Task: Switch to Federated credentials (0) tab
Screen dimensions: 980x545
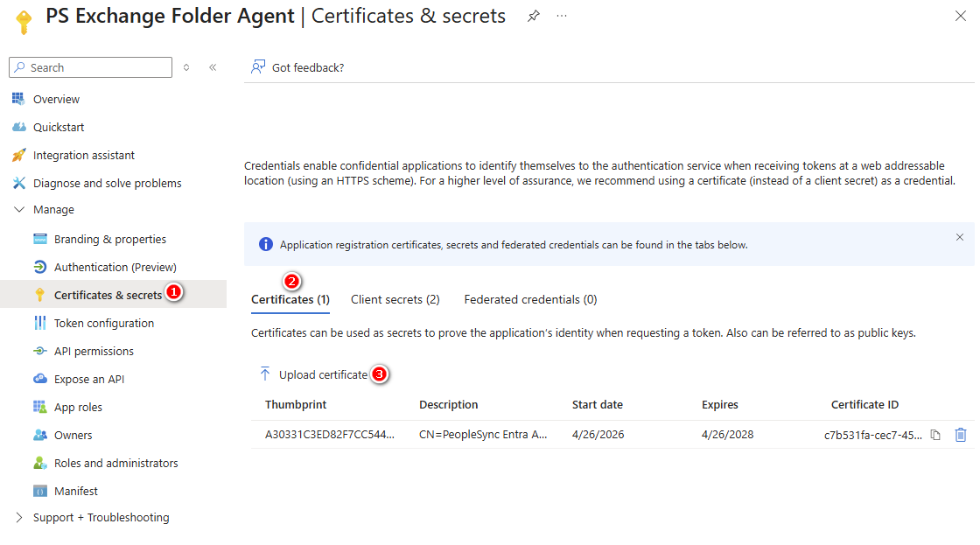Action: pyautogui.click(x=530, y=300)
